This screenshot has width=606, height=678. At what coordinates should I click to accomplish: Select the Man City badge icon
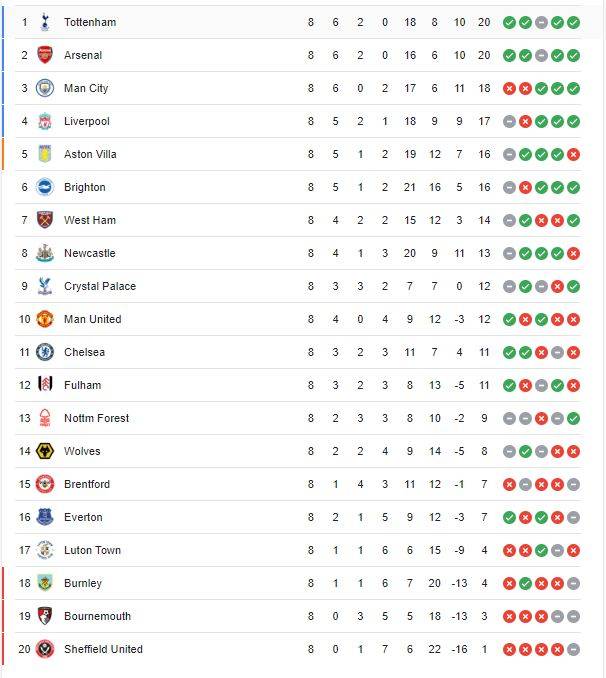pos(44,88)
